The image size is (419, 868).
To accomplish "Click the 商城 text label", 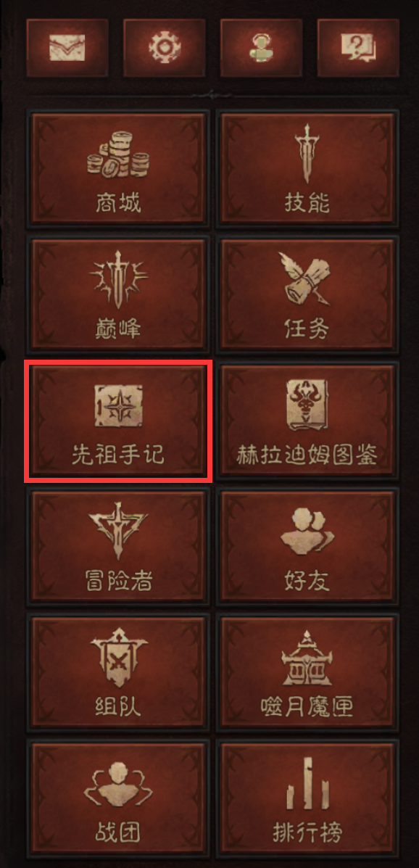I will pos(118,203).
